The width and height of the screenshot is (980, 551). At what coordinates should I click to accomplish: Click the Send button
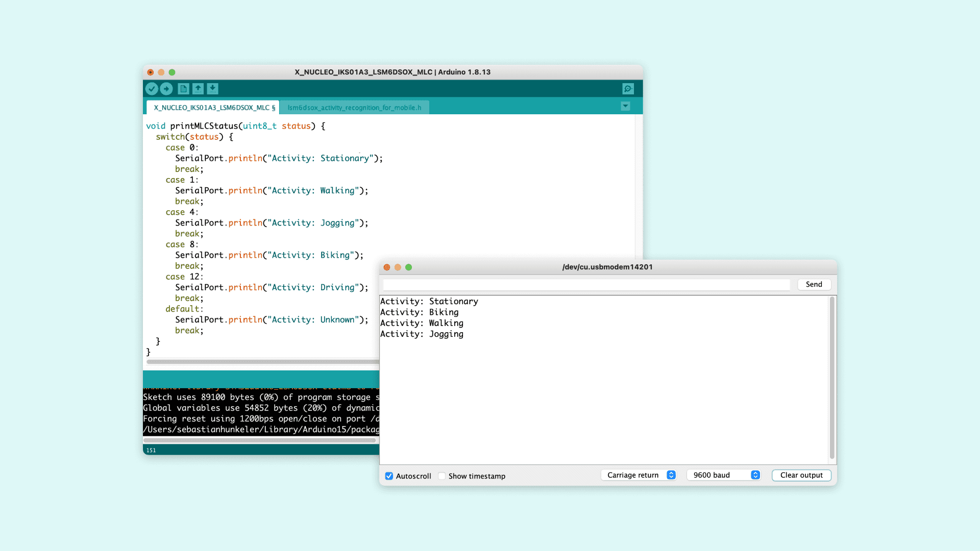814,285
